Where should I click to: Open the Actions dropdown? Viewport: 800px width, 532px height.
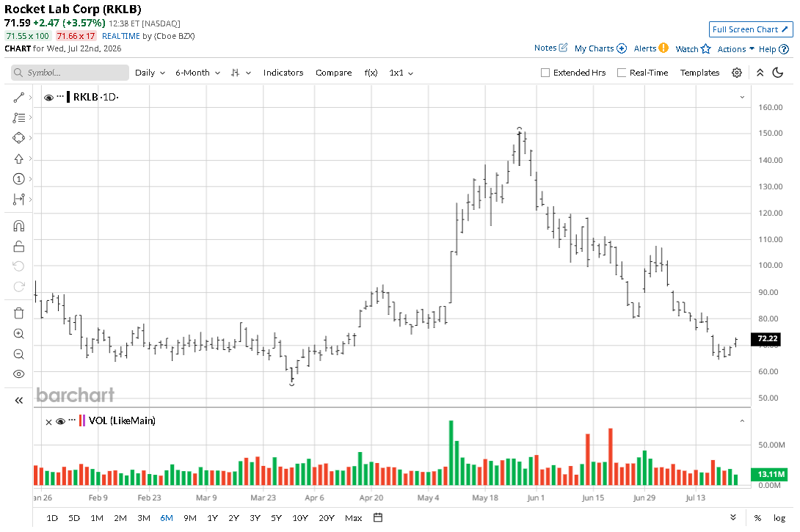click(735, 49)
